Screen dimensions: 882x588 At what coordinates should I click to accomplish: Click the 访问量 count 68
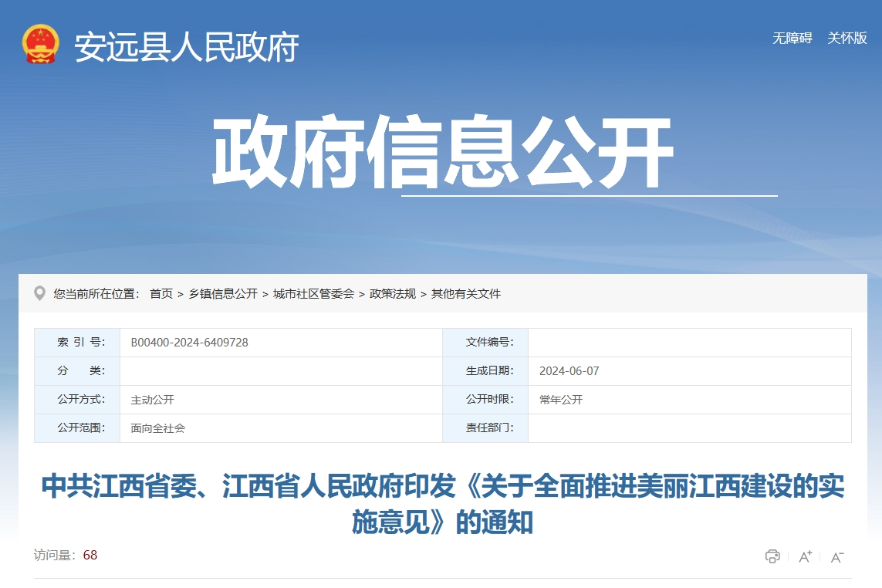[90, 556]
